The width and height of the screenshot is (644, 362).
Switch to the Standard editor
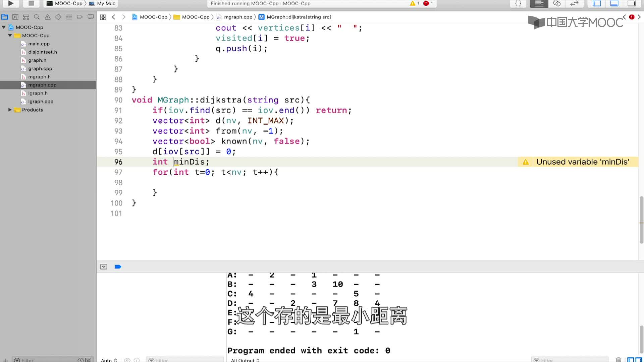pyautogui.click(x=539, y=3)
